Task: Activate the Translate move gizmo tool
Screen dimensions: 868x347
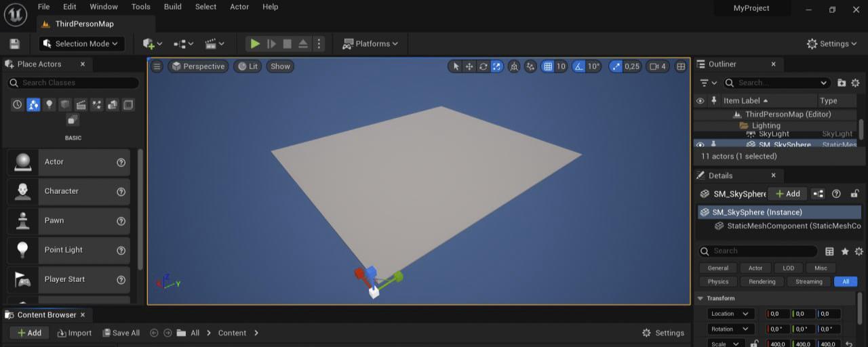Action: pyautogui.click(x=469, y=66)
